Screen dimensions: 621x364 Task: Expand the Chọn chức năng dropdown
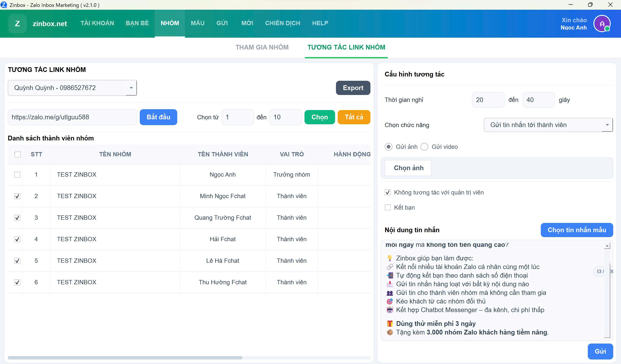coord(548,125)
